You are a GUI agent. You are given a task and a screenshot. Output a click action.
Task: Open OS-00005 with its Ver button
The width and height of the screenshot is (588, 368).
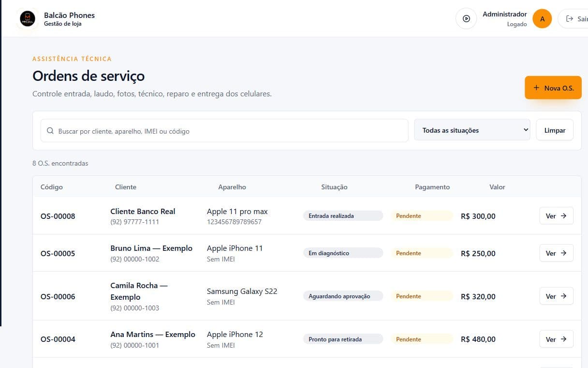tap(556, 253)
